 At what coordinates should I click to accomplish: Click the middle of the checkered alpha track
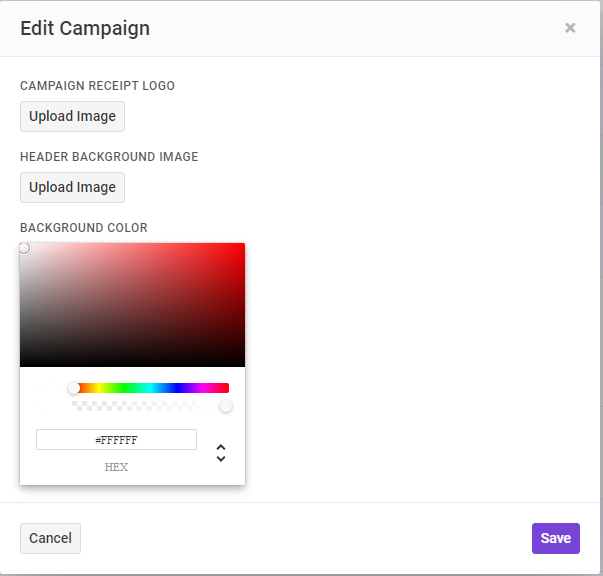[x=150, y=406]
